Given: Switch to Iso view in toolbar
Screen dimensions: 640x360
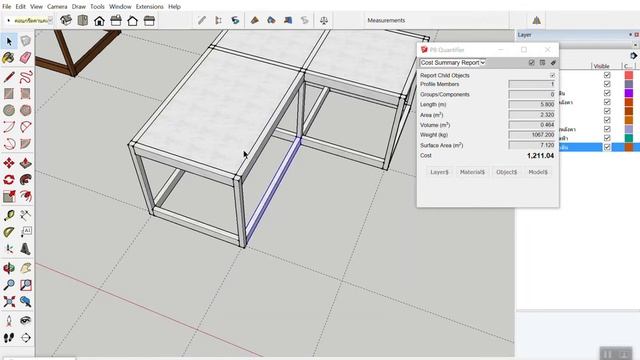Looking at the screenshot, I should (66, 20).
